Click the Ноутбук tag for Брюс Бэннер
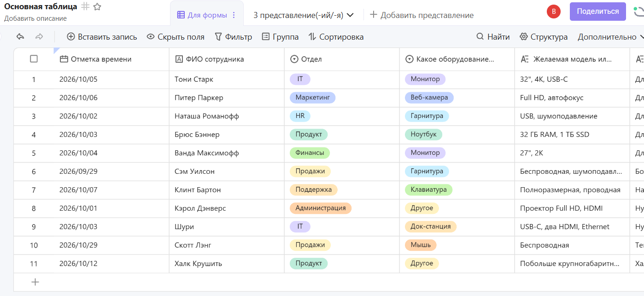Screen dimensions: 644x296 point(424,134)
